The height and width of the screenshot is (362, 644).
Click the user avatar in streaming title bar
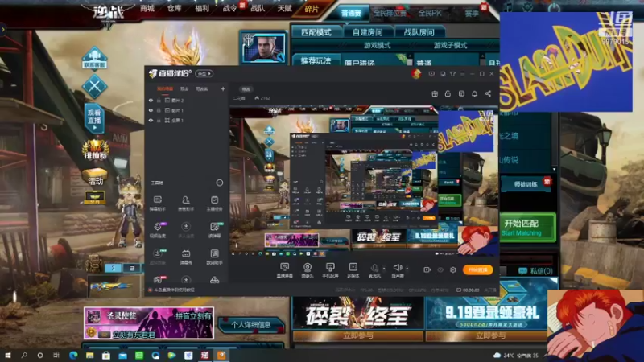coord(416,74)
